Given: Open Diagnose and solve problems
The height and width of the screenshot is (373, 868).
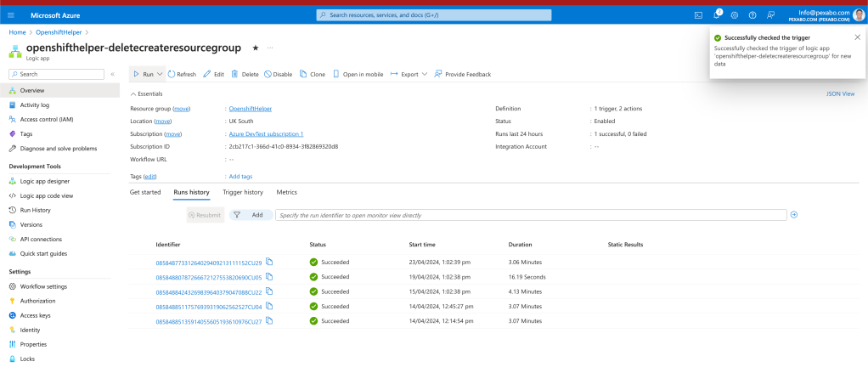Looking at the screenshot, I should [x=59, y=149].
